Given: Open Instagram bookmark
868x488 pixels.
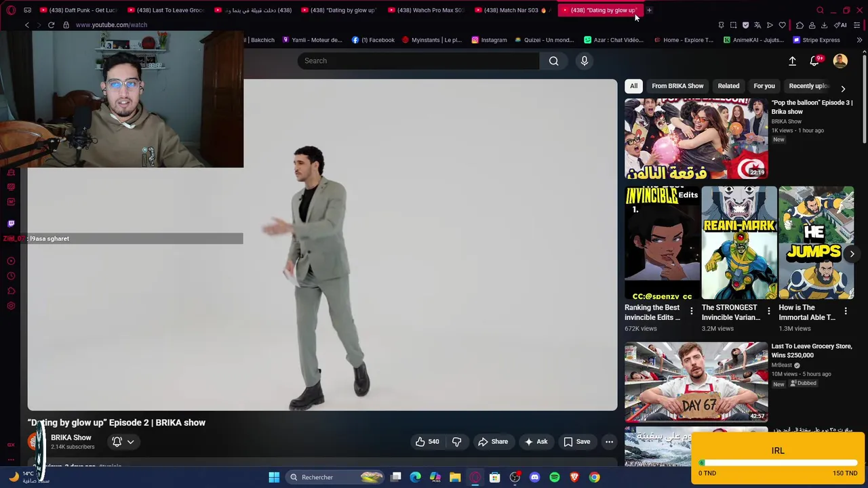Looking at the screenshot, I should pos(489,40).
